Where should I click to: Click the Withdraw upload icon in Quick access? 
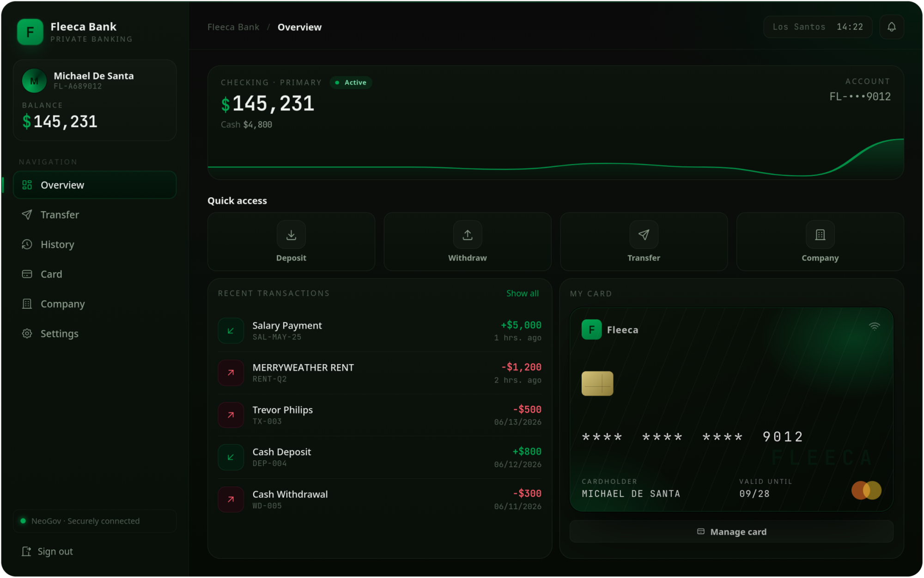(468, 235)
